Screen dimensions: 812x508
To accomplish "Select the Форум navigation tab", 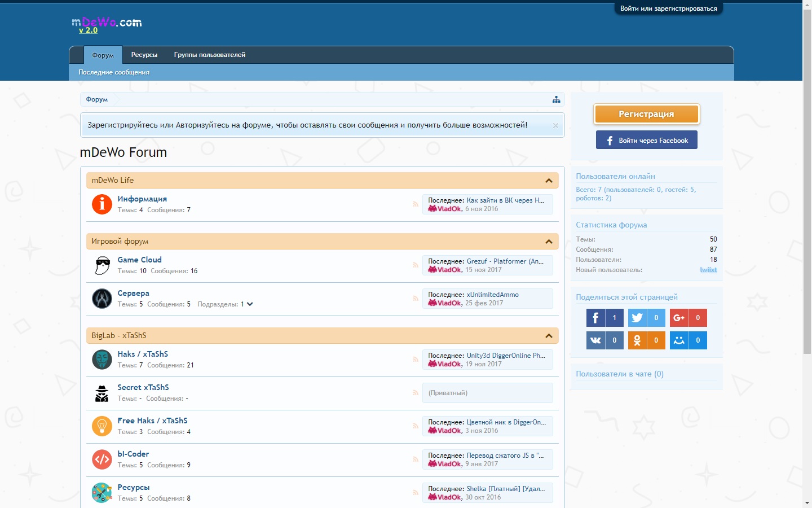I will click(x=103, y=55).
